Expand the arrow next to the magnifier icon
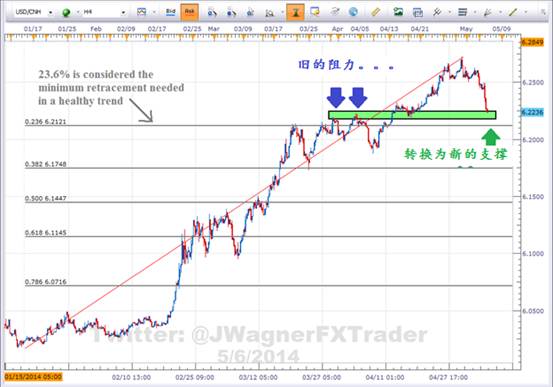The width and height of the screenshot is (553, 387). point(282,12)
